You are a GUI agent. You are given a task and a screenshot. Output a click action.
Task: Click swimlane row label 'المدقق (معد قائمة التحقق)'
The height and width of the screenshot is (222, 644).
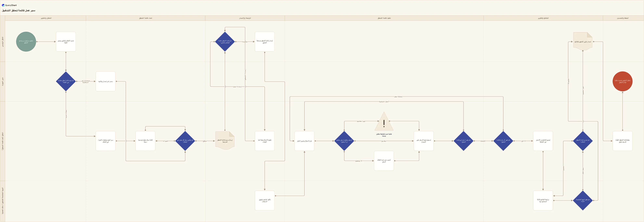tap(2, 141)
